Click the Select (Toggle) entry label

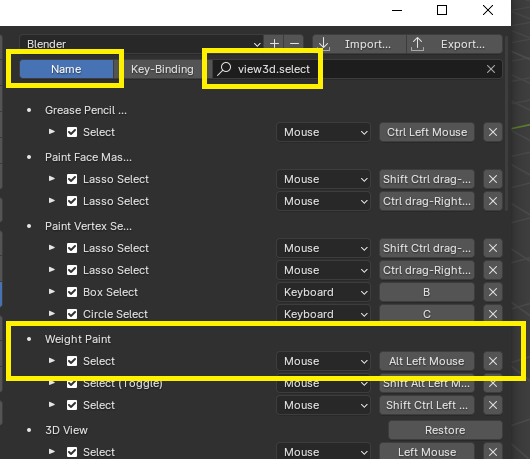(123, 384)
